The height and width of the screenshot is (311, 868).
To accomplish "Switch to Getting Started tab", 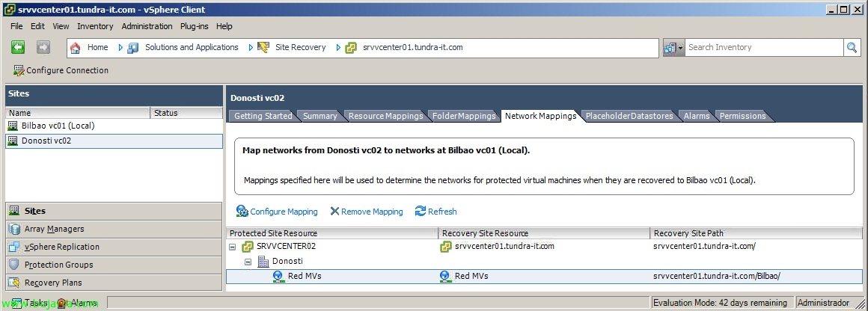I will coord(263,116).
